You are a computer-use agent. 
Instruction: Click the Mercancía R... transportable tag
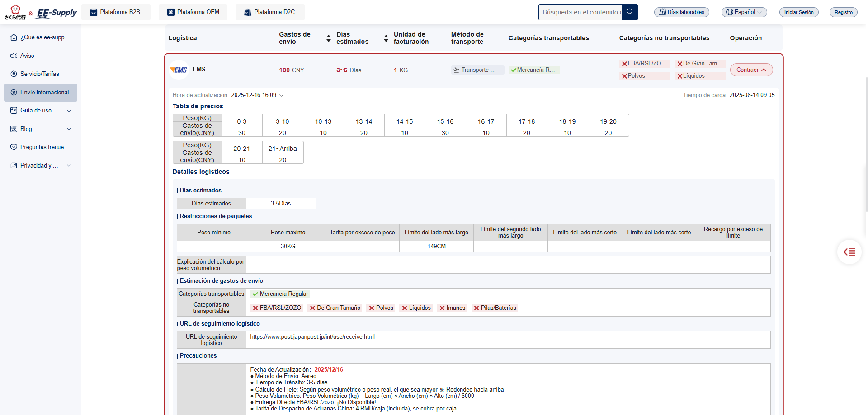(x=534, y=70)
